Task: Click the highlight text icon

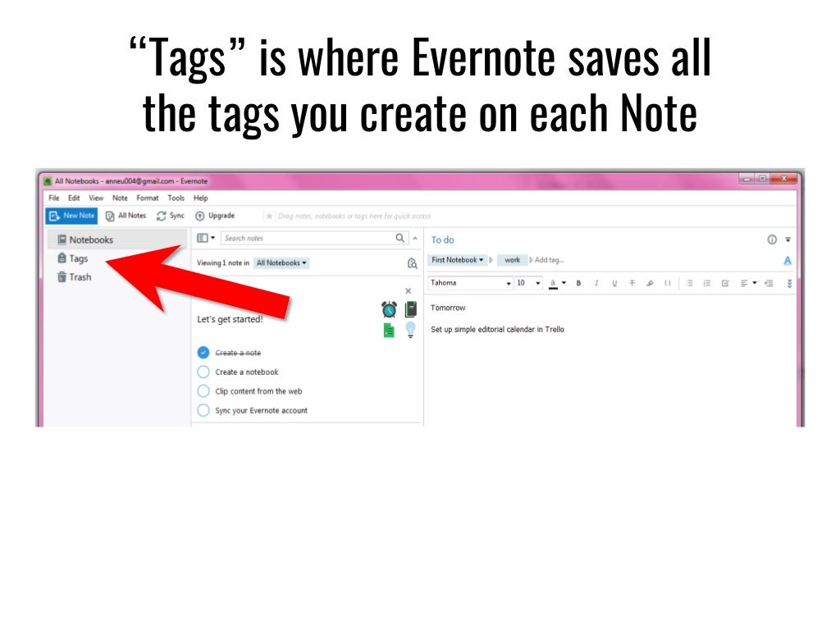Action: click(650, 283)
